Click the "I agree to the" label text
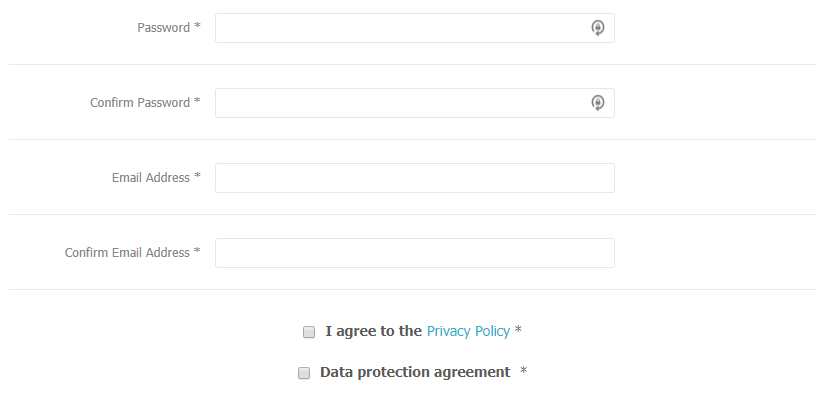The image size is (829, 410). [x=373, y=331]
